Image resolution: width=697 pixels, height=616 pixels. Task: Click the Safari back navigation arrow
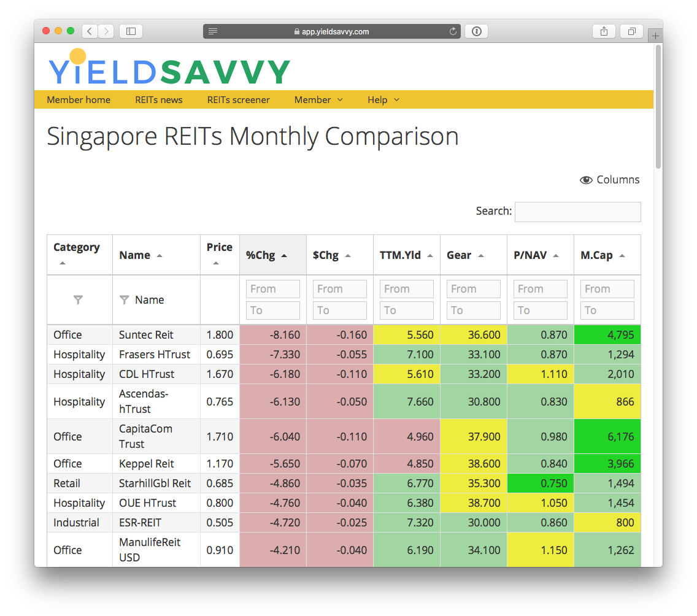(90, 31)
